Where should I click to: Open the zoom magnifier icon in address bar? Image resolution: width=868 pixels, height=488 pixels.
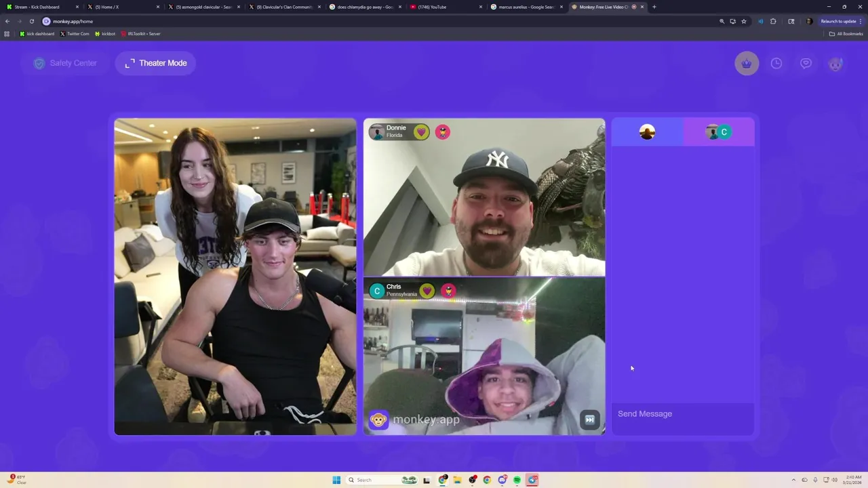pos(722,21)
